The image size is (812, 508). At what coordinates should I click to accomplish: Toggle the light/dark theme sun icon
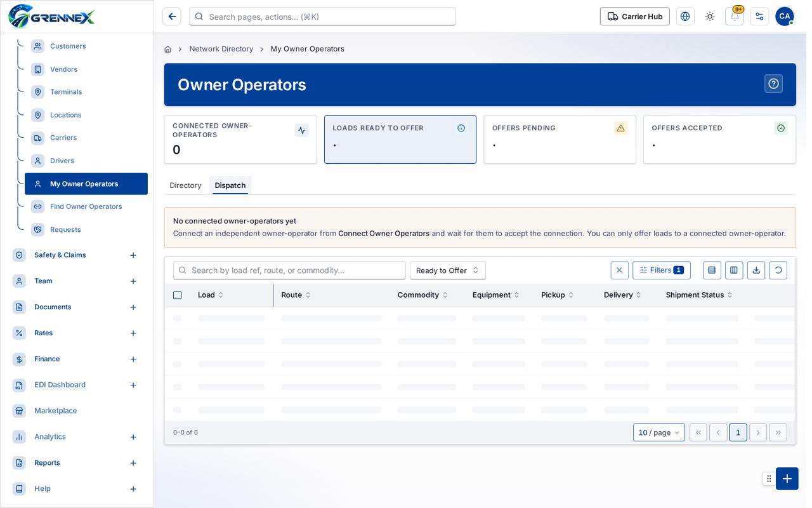(x=710, y=17)
